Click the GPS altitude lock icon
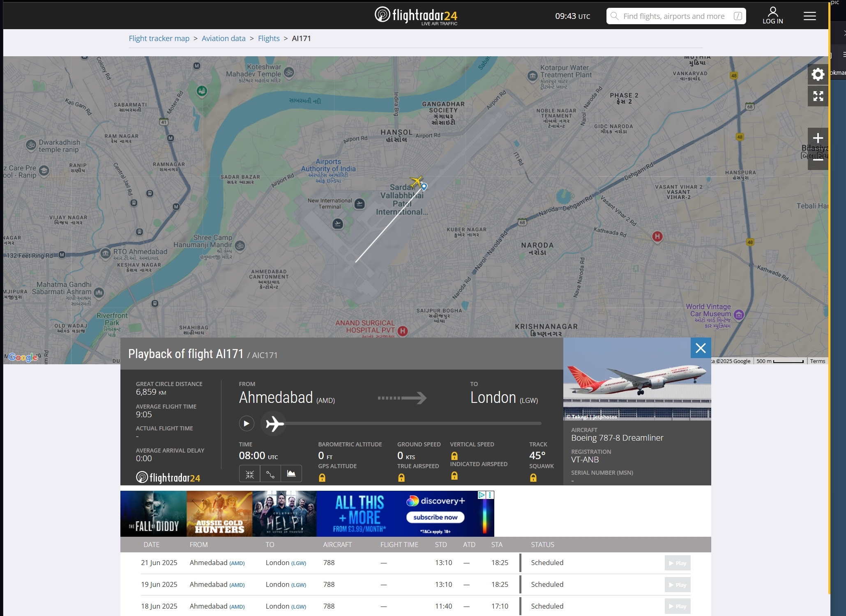This screenshot has width=846, height=616. tap(322, 478)
